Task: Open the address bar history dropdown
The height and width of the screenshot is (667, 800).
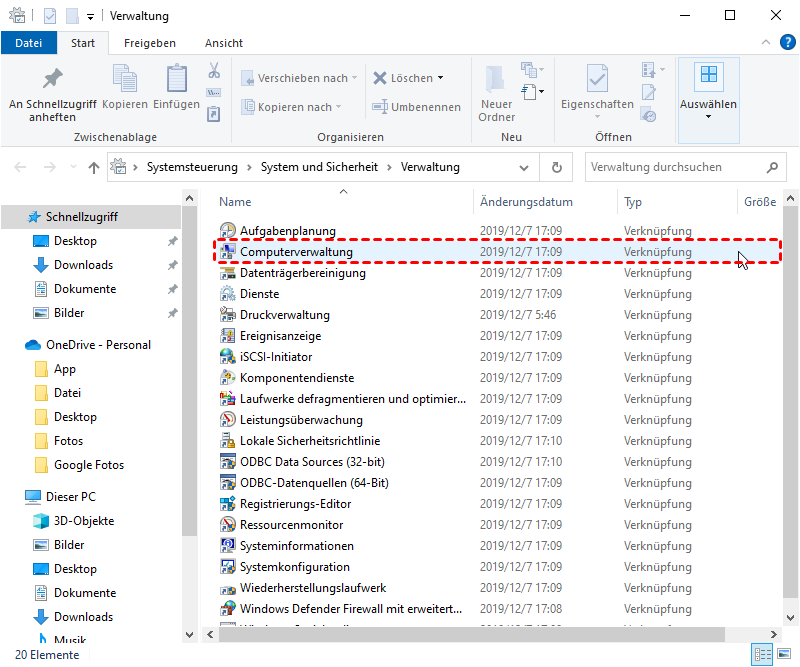Action: tap(525, 168)
